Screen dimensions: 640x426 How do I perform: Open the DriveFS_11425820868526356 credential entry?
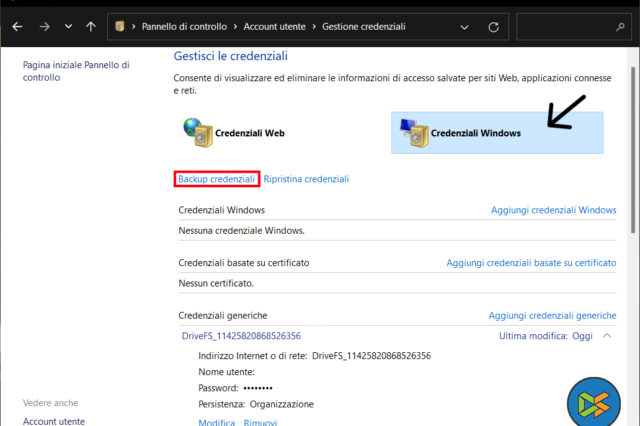[x=241, y=336]
